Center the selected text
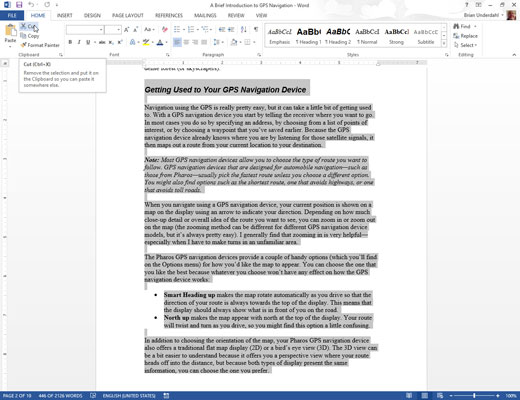Image resolution: width=520 pixels, height=400 pixels. coord(186,42)
